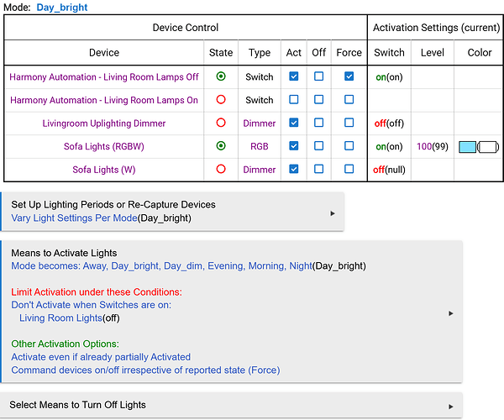Image resolution: width=504 pixels, height=420 pixels.
Task: Expand Select Means to Turn Off Lights arrow
Action: click(451, 407)
